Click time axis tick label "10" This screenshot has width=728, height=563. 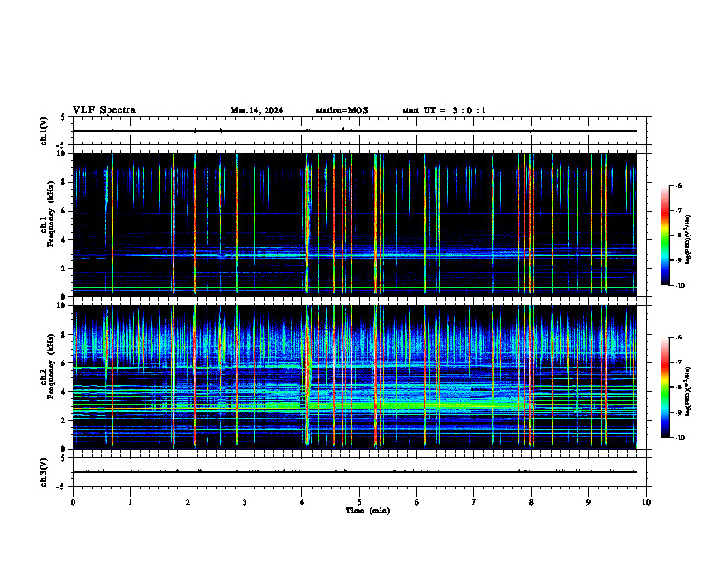click(646, 502)
